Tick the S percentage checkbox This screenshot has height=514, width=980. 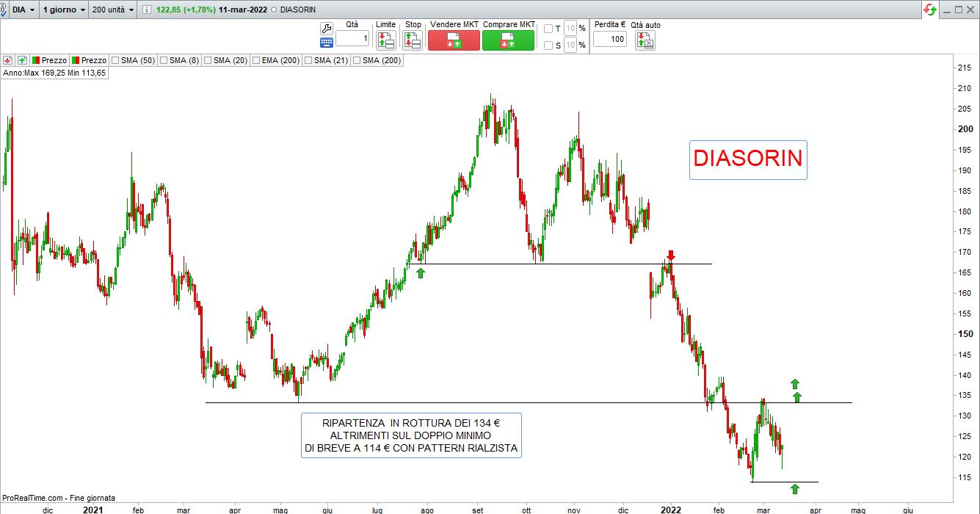(x=548, y=46)
